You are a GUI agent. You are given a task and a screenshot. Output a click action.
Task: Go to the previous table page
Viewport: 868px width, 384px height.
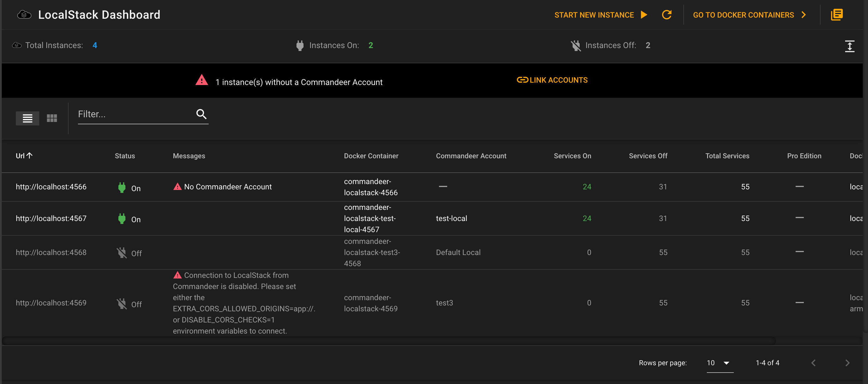[813, 363]
